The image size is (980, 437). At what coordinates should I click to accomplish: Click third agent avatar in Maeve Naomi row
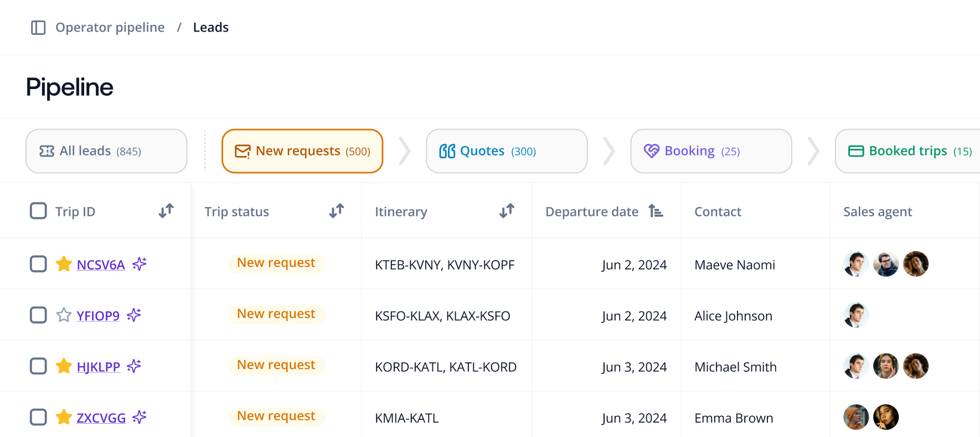pos(916,264)
